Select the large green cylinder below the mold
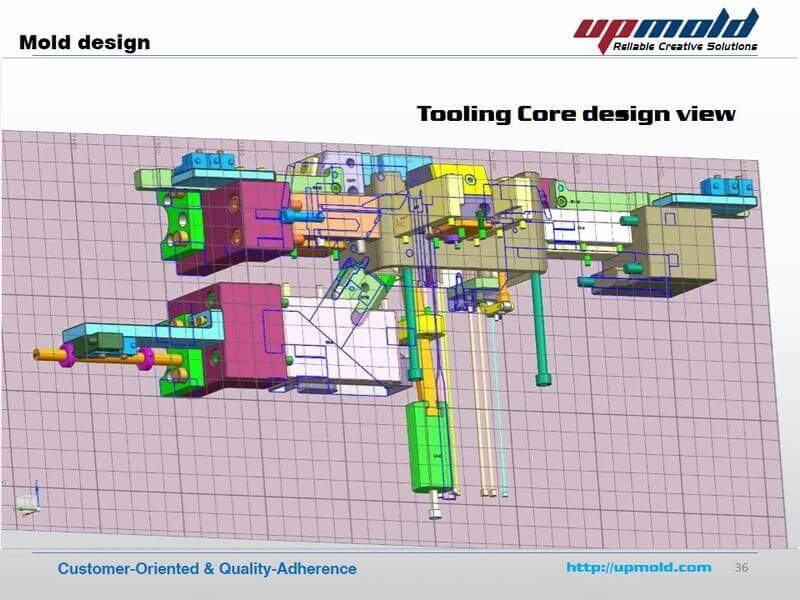 426,444
